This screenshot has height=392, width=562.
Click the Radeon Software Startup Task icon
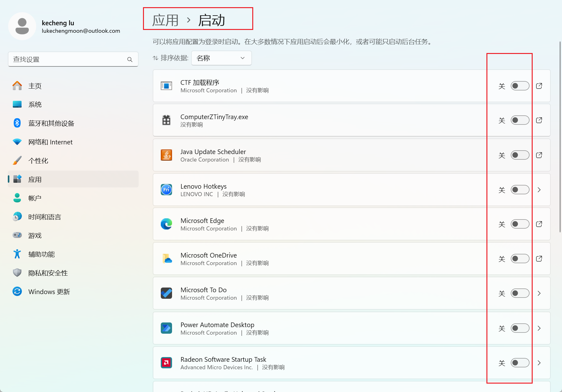point(166,363)
